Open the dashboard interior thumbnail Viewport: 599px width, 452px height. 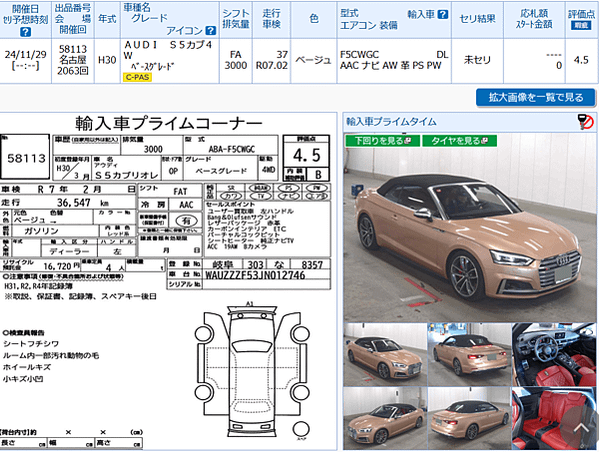(554, 355)
